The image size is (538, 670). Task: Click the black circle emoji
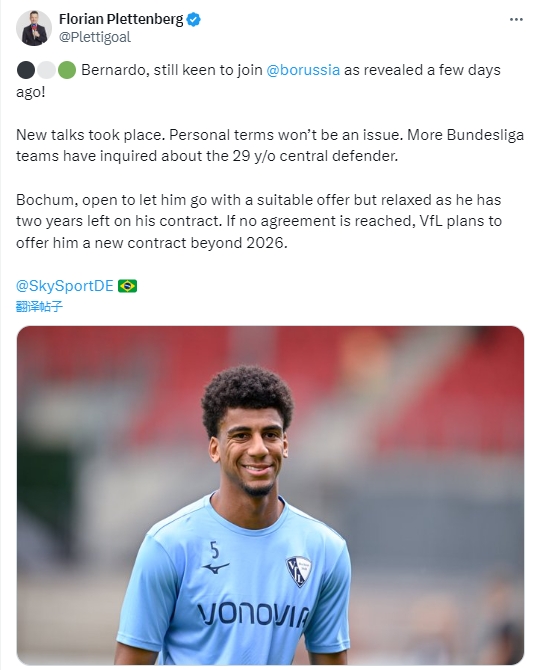click(26, 70)
